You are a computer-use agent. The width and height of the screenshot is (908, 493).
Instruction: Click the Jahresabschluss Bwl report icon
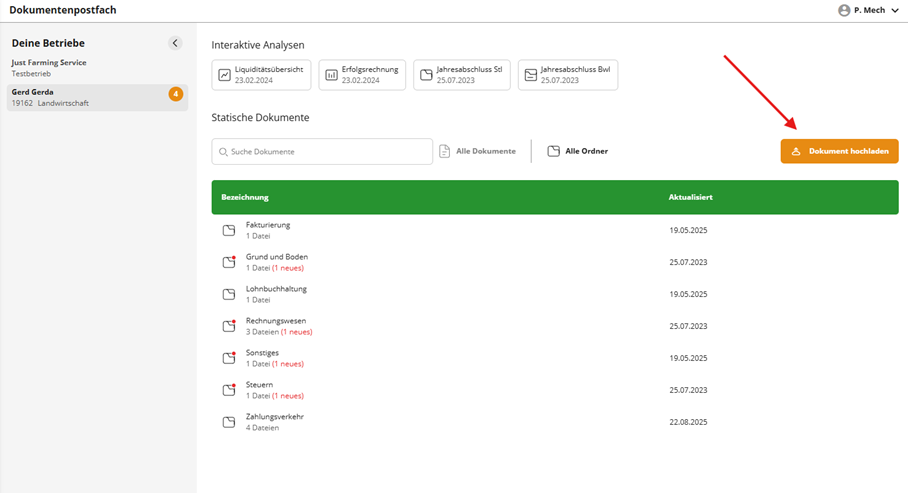click(530, 75)
